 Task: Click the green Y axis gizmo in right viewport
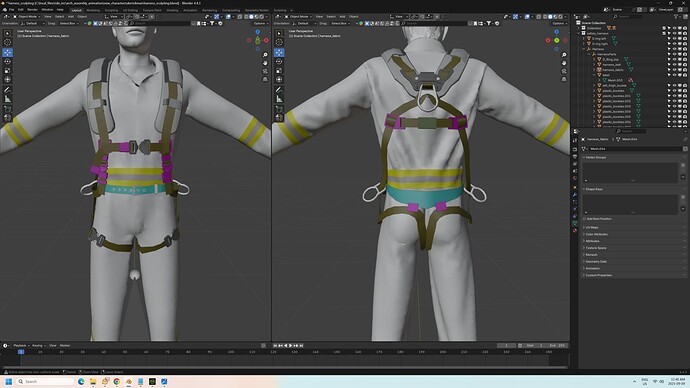click(557, 40)
